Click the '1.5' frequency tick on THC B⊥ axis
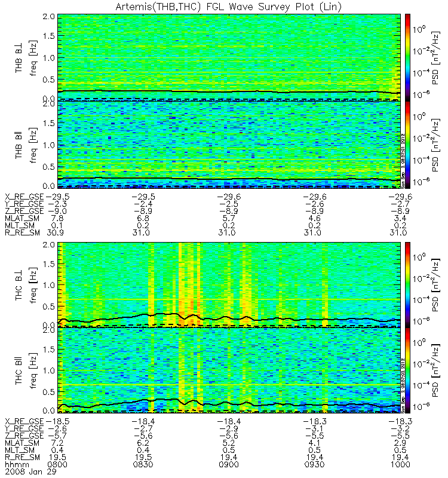This screenshot has height=478, width=448. [49, 264]
